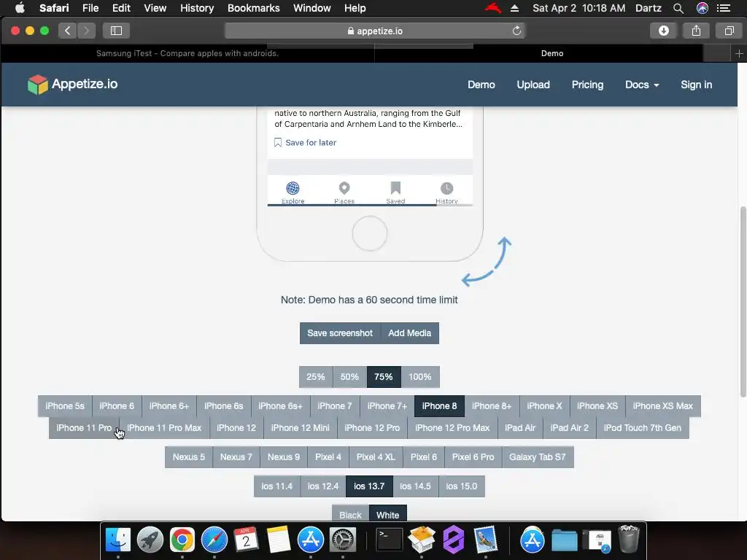Click Save screenshot button

point(340,333)
